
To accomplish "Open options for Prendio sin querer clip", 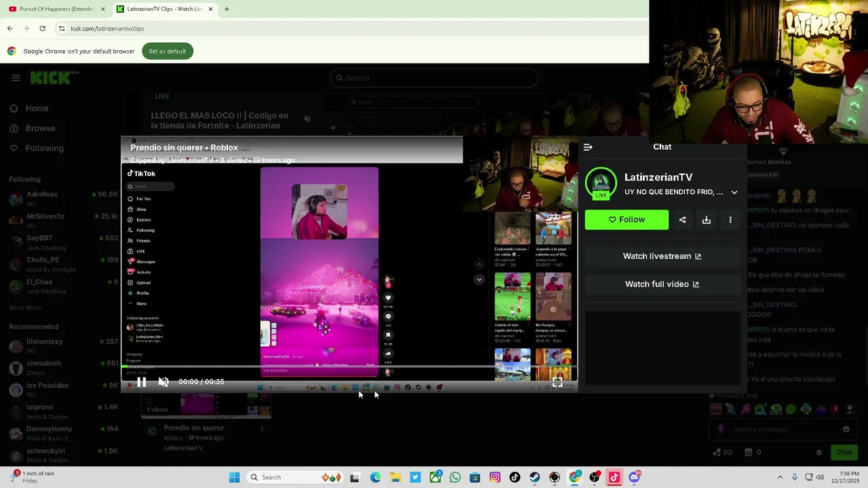I will 262,428.
